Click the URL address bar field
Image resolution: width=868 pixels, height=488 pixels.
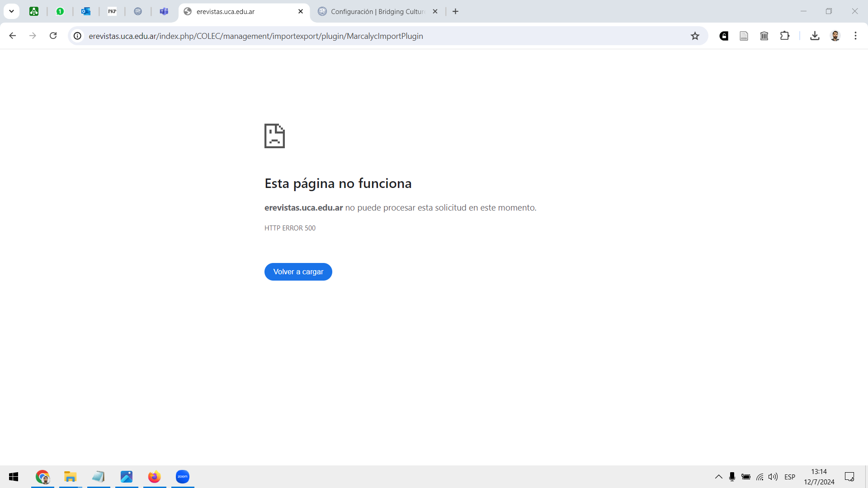[x=362, y=36]
